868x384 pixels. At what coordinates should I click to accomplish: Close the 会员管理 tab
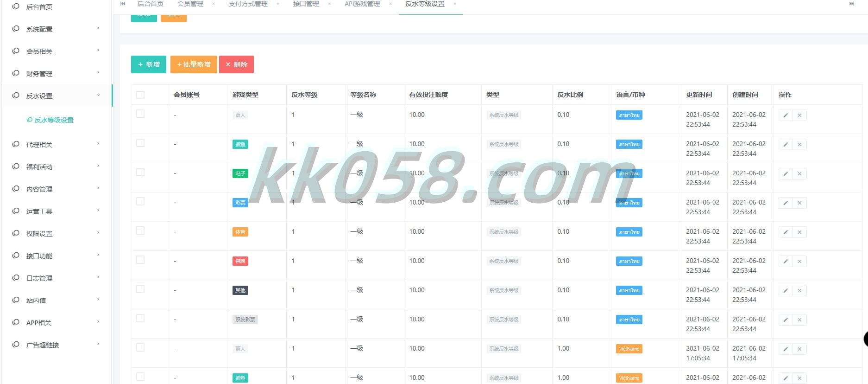214,4
